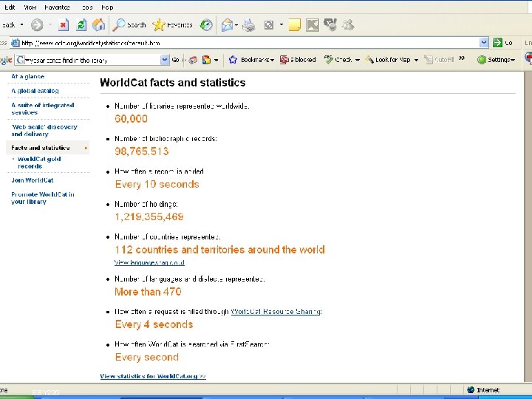Follow the 'View languages tag cloud' link

[x=149, y=262]
